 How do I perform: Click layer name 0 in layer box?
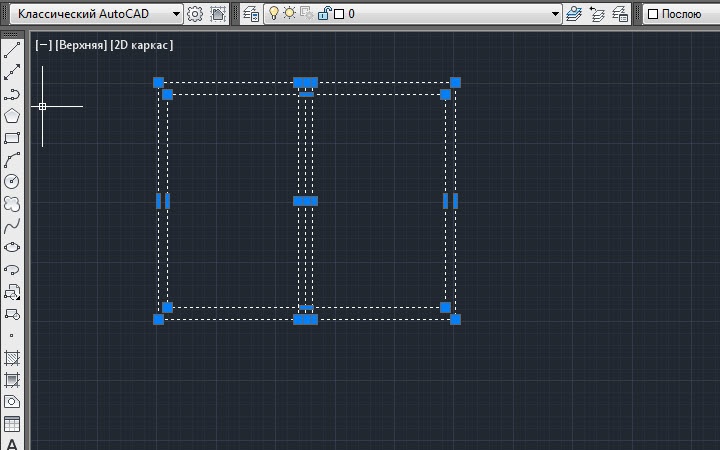tap(351, 14)
